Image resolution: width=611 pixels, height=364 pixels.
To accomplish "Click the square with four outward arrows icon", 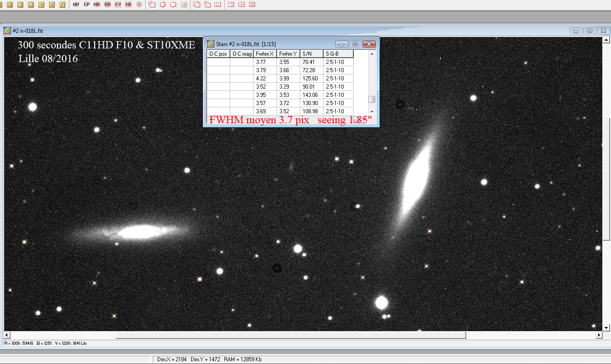I will click(x=163, y=4).
